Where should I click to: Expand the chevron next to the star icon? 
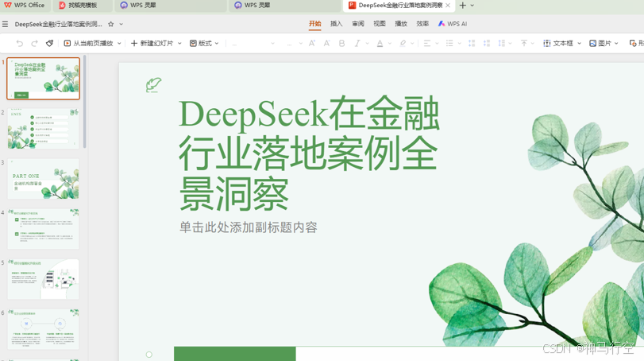pyautogui.click(x=121, y=25)
